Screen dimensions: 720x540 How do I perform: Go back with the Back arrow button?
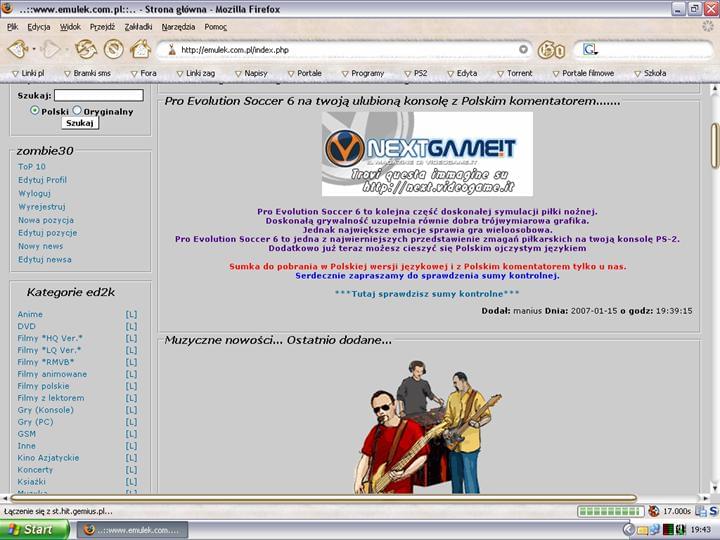(x=17, y=49)
